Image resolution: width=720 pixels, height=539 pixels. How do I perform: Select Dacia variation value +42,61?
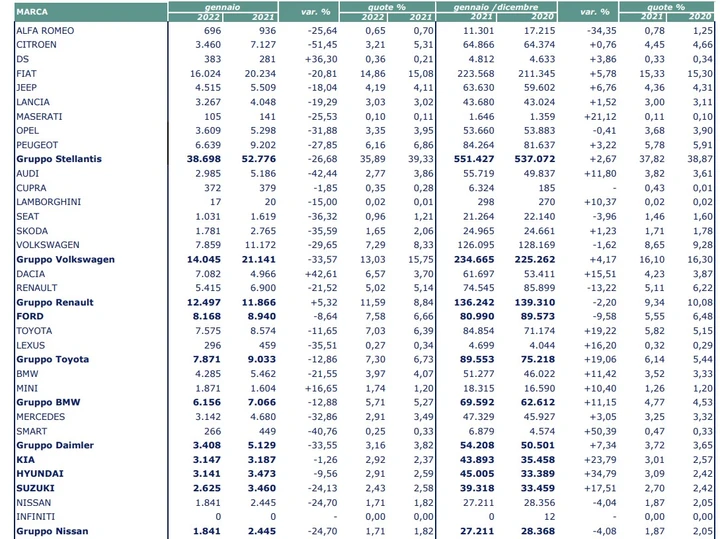[x=321, y=274]
